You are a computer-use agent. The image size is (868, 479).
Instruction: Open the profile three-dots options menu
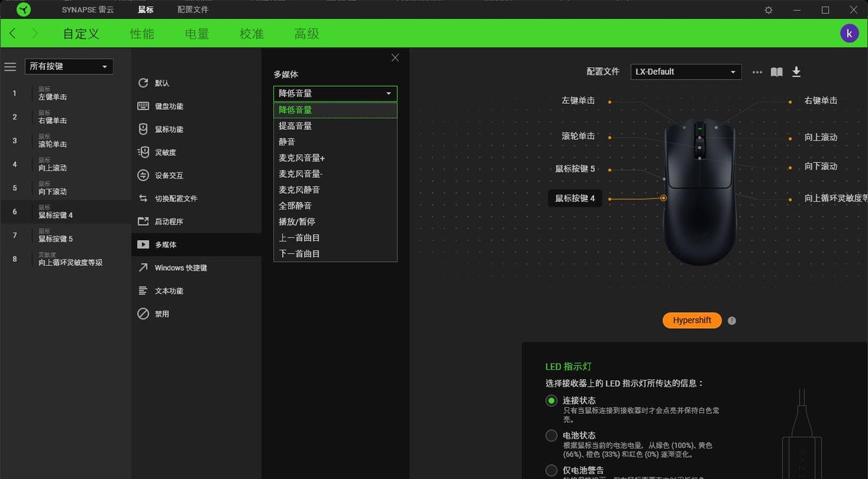click(x=757, y=72)
